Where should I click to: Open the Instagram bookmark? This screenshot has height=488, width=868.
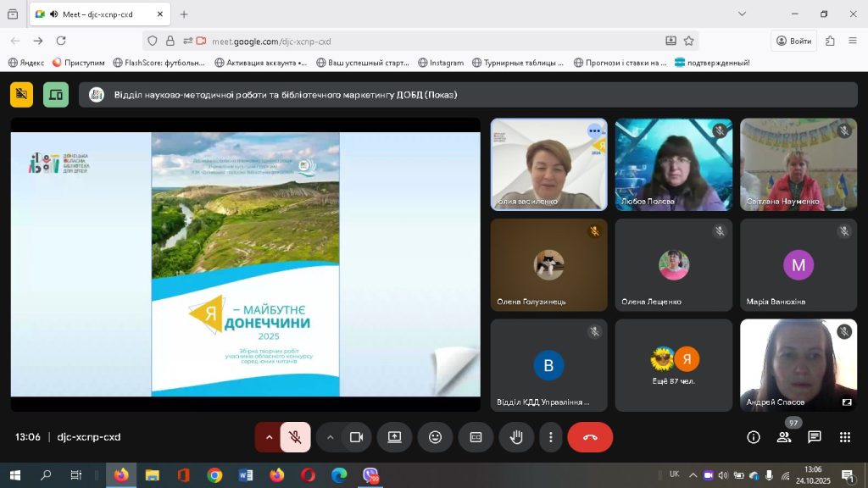tap(441, 63)
